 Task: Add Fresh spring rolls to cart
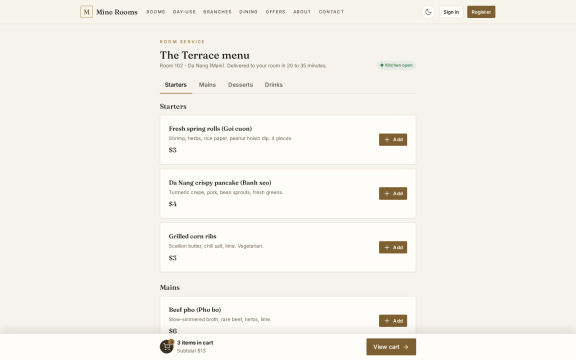pyautogui.click(x=393, y=140)
